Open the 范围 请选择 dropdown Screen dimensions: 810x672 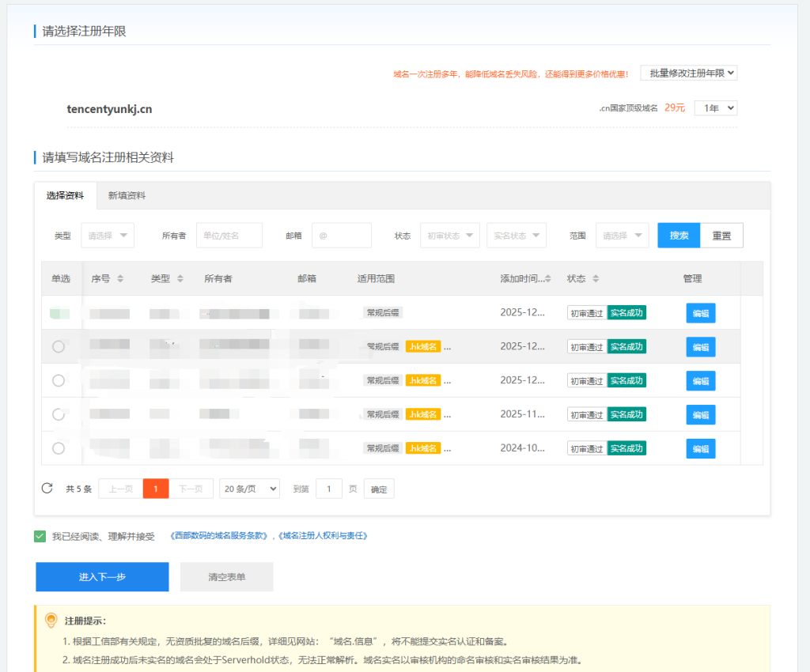(x=622, y=236)
